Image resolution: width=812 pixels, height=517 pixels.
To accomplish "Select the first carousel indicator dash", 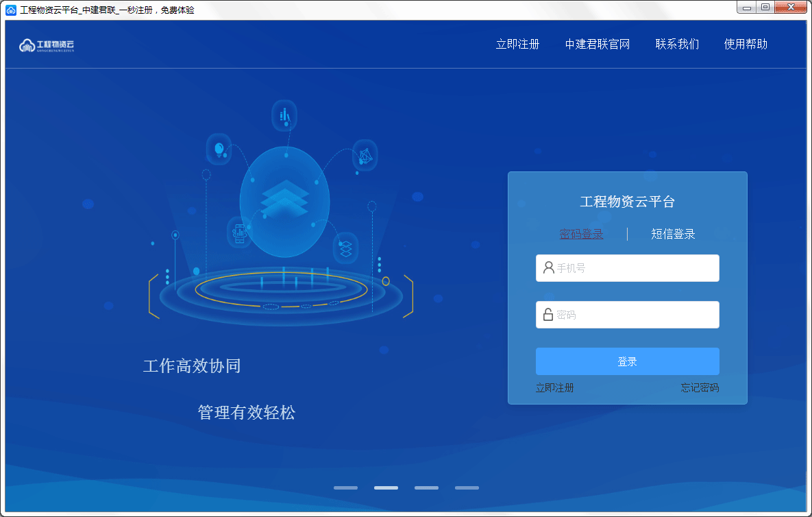I will (x=345, y=488).
